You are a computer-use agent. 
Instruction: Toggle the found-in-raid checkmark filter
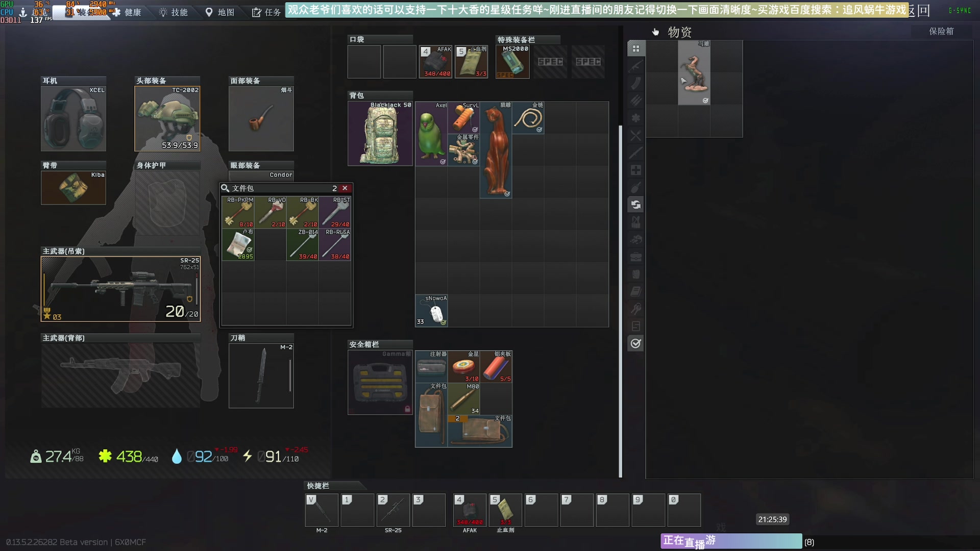pyautogui.click(x=635, y=343)
